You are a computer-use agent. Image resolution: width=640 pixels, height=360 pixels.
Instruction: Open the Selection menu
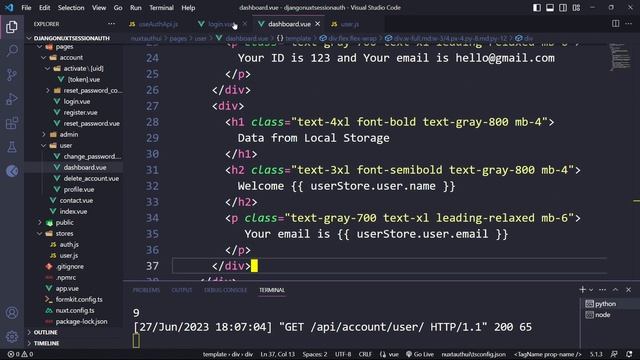tap(71, 7)
